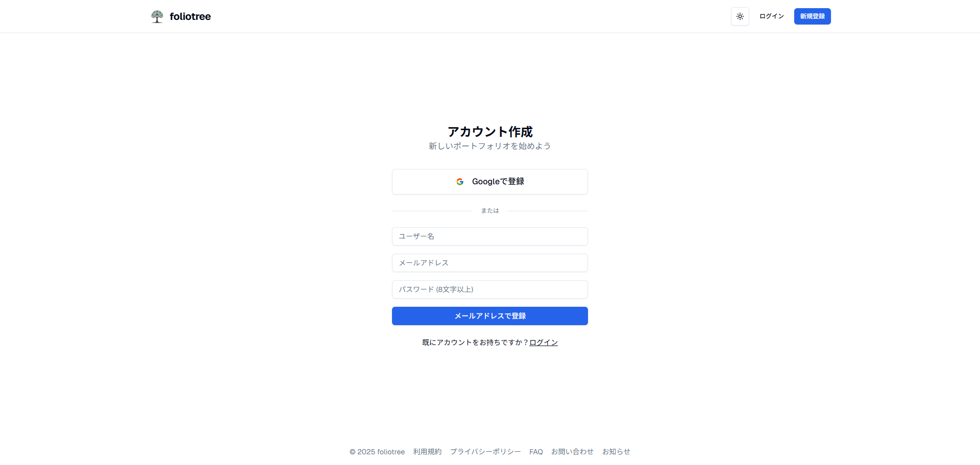Image resolution: width=980 pixels, height=465 pixels.
Task: Click the foliotree tree logo icon
Action: (157, 16)
